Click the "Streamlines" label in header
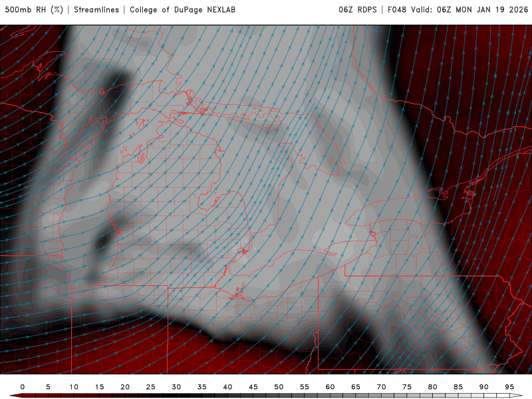Image resolution: width=532 pixels, height=399 pixels. point(96,9)
